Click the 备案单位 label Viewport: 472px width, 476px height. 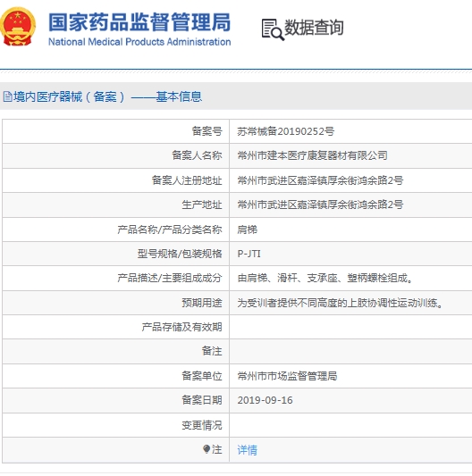pos(202,376)
